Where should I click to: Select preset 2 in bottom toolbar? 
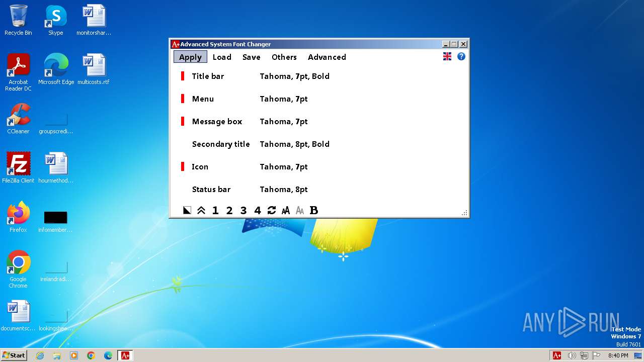[229, 211]
